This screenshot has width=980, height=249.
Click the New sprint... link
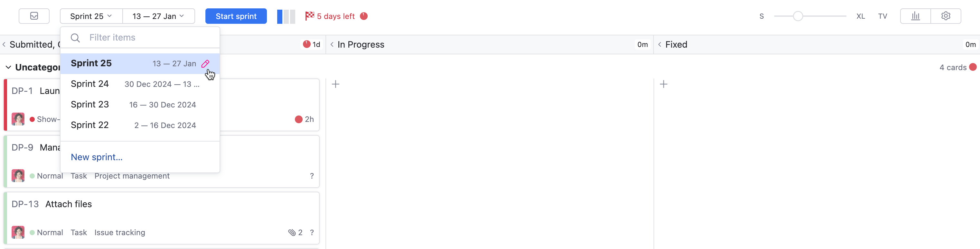pyautogui.click(x=97, y=157)
